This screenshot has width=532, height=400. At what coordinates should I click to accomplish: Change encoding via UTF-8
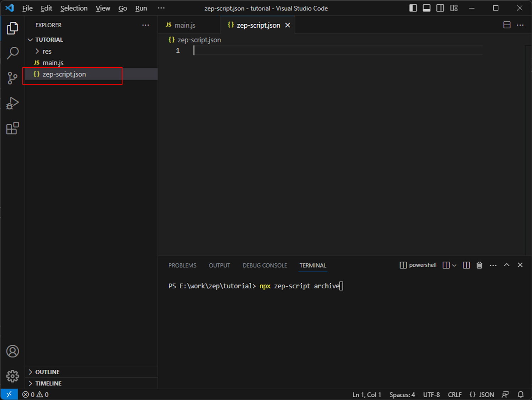click(431, 395)
